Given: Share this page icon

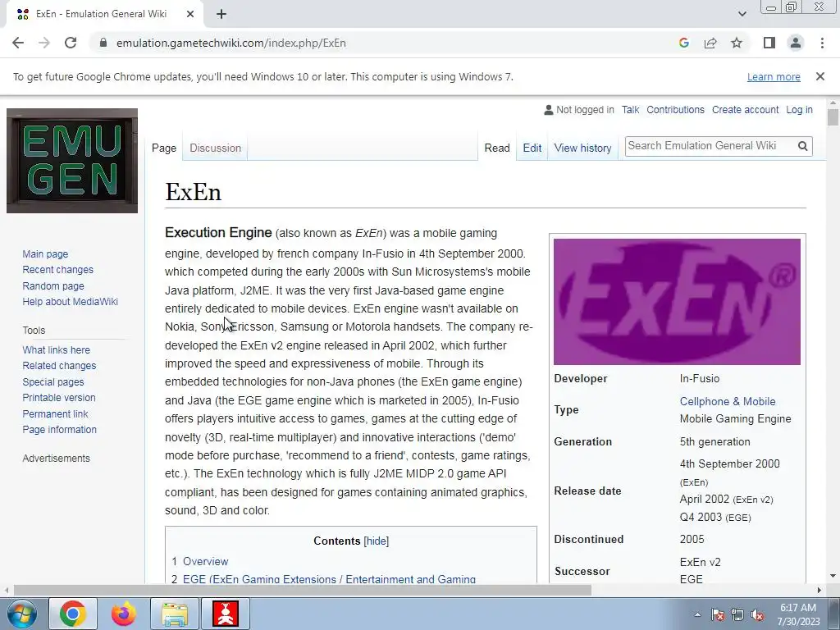Looking at the screenshot, I should 710,43.
